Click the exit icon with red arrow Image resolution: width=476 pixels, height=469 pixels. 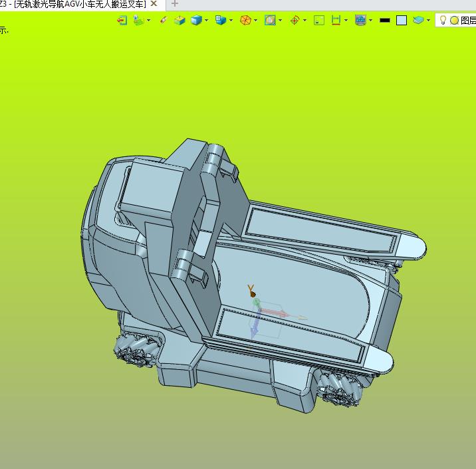click(122, 21)
